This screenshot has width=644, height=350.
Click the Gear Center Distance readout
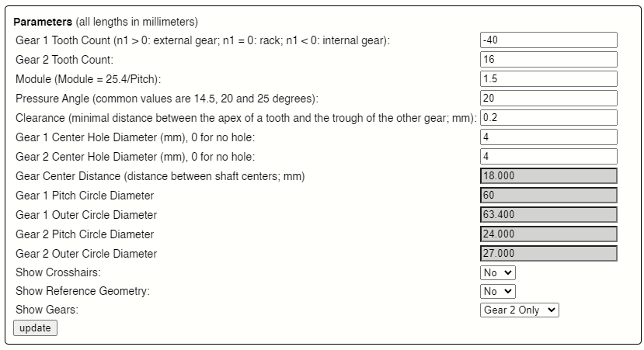548,176
